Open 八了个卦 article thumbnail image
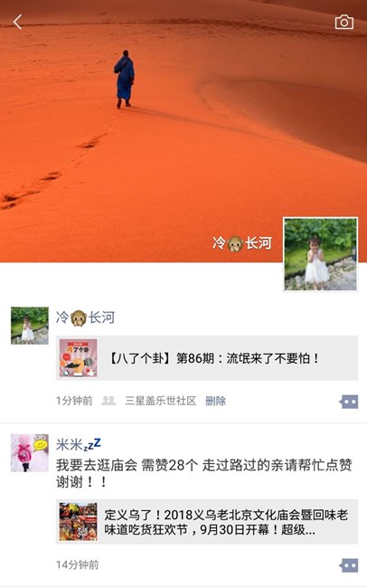 pos(78,357)
